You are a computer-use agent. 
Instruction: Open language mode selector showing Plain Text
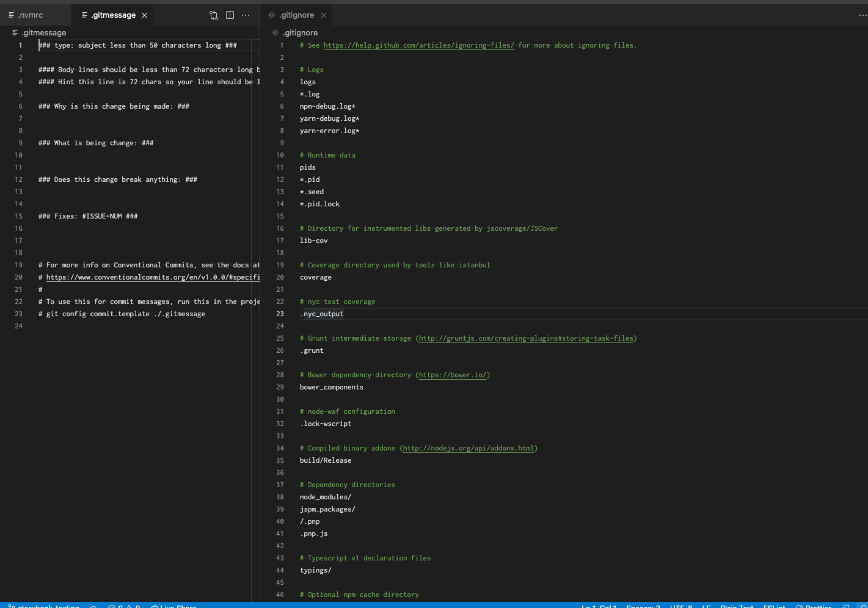click(736, 606)
